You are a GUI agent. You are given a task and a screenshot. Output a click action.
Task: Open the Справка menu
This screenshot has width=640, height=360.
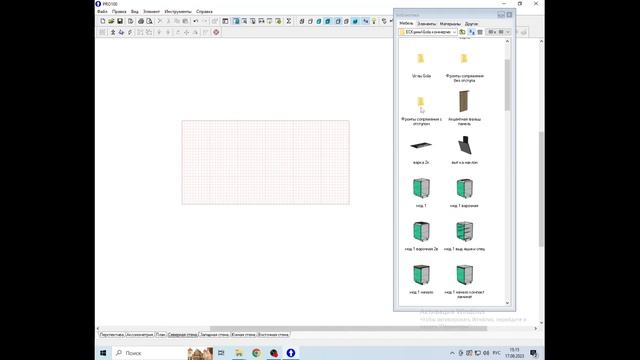[x=204, y=11]
